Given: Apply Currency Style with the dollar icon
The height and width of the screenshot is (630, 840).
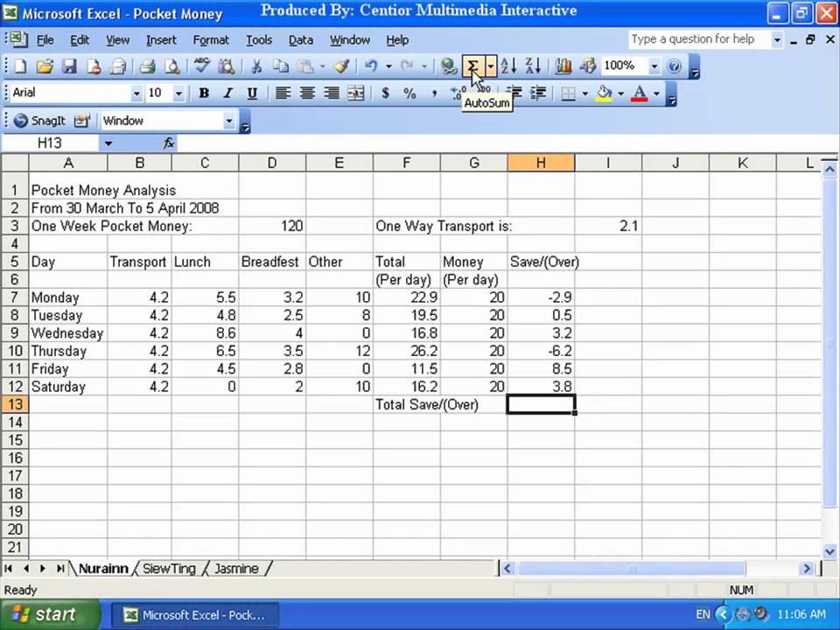Looking at the screenshot, I should [x=385, y=94].
